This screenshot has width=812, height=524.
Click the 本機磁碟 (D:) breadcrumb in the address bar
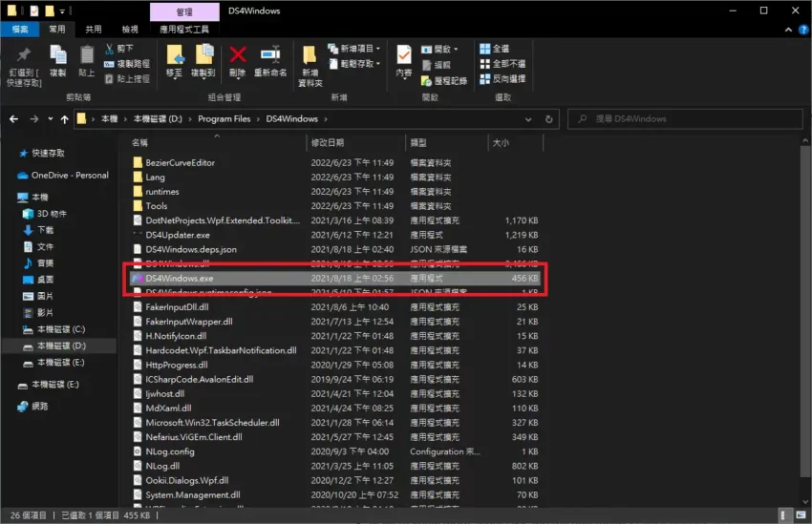[158, 119]
